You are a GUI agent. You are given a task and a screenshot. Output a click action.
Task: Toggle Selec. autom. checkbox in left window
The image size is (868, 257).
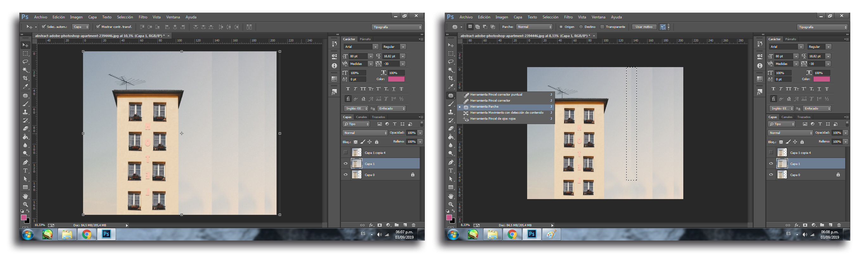click(x=43, y=27)
